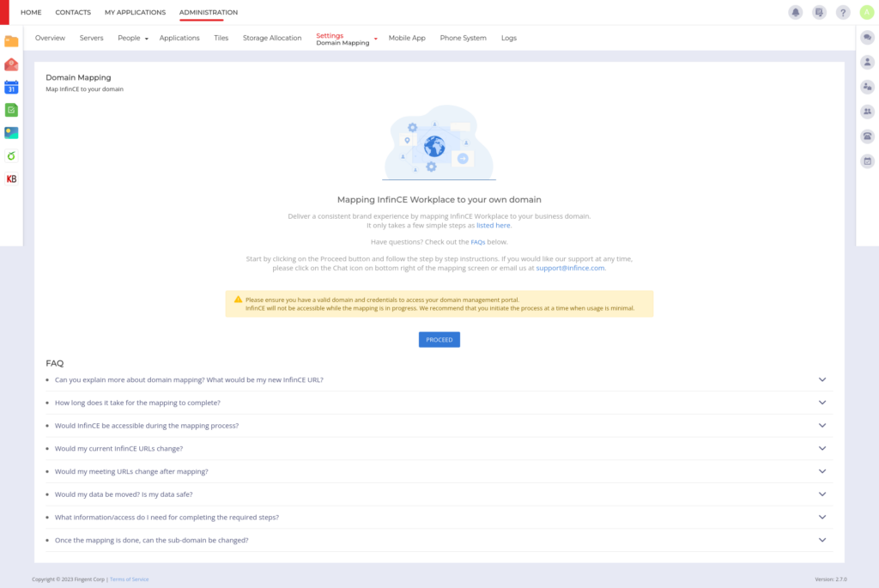Open the calendar check icon in right sidebar
This screenshot has width=879, height=588.
point(867,161)
